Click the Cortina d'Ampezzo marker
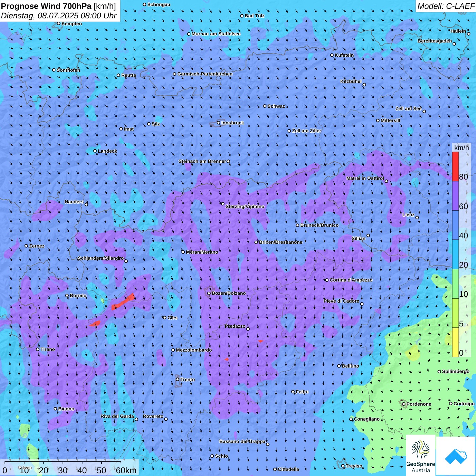476x476 pixels. pyautogui.click(x=327, y=280)
